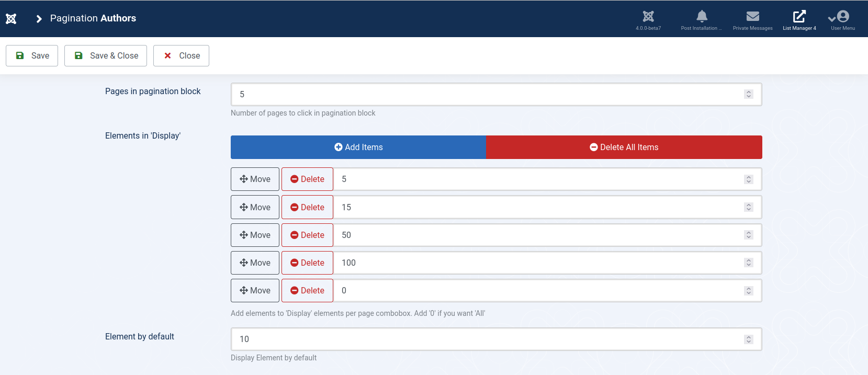Click Delete All Items button
868x375 pixels.
(x=624, y=147)
